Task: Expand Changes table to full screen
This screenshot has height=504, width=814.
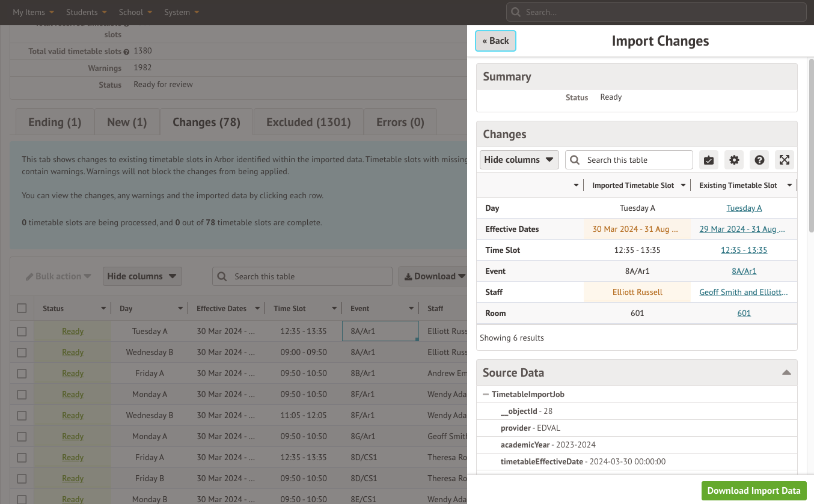Action: coord(785,160)
